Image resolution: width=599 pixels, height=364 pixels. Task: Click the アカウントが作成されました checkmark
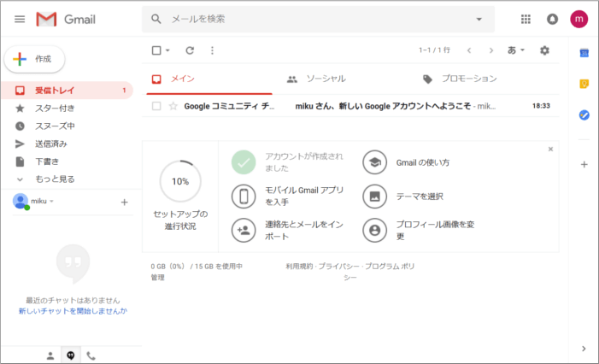[x=244, y=162]
